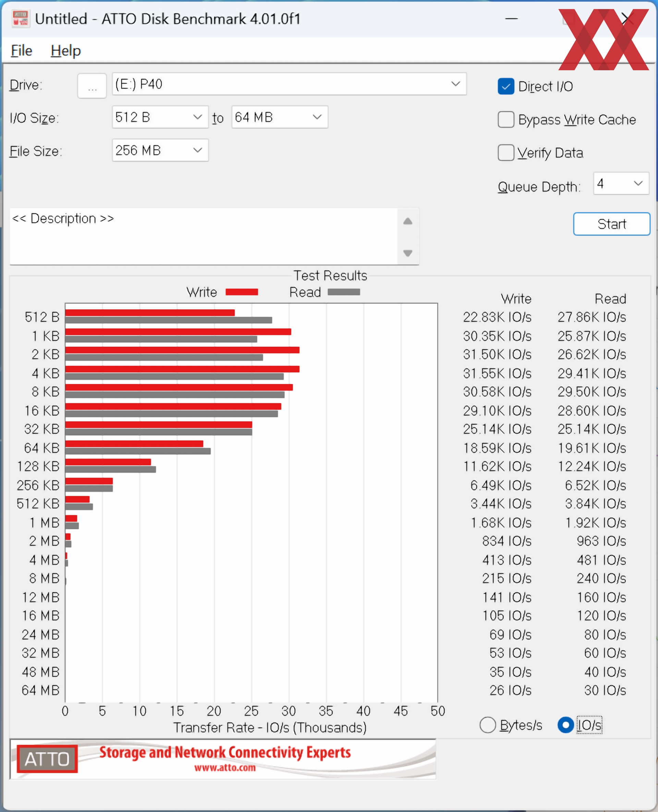658x812 pixels.
Task: Expand the Drive dropdown showing (E:) P40
Action: click(x=289, y=84)
